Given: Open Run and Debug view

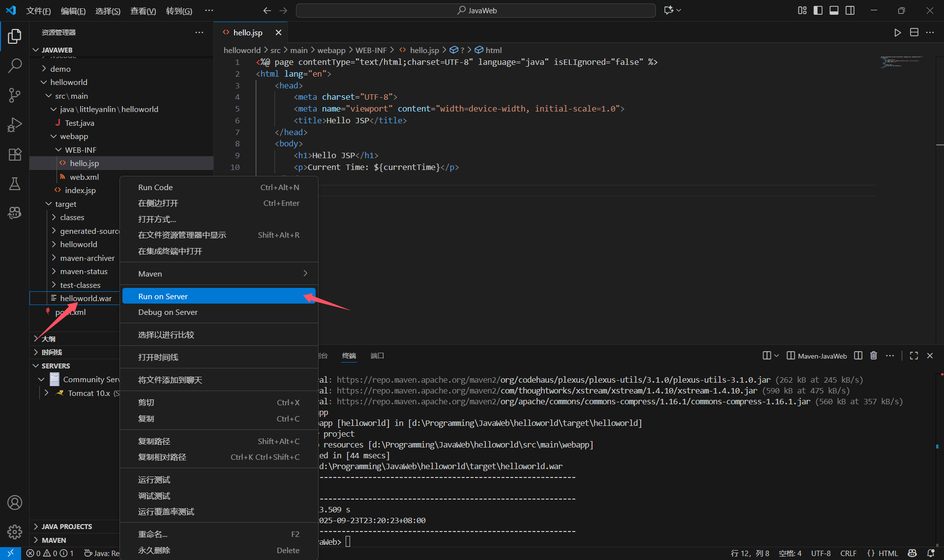Looking at the screenshot, I should (x=15, y=125).
